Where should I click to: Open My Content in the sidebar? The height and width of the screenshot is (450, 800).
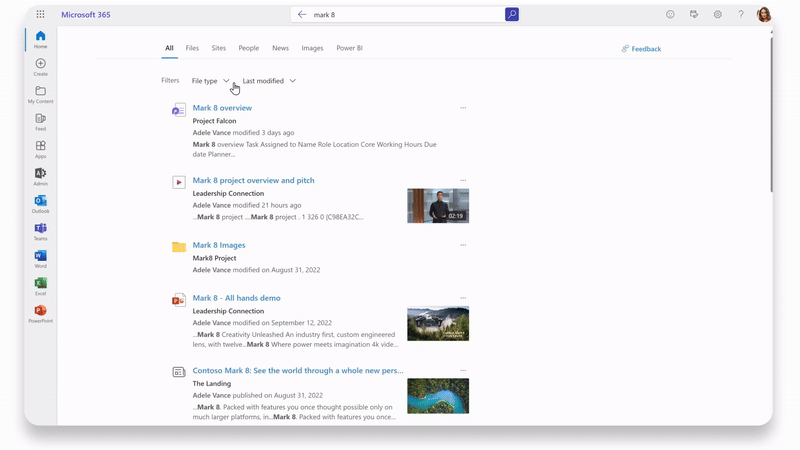(40, 94)
